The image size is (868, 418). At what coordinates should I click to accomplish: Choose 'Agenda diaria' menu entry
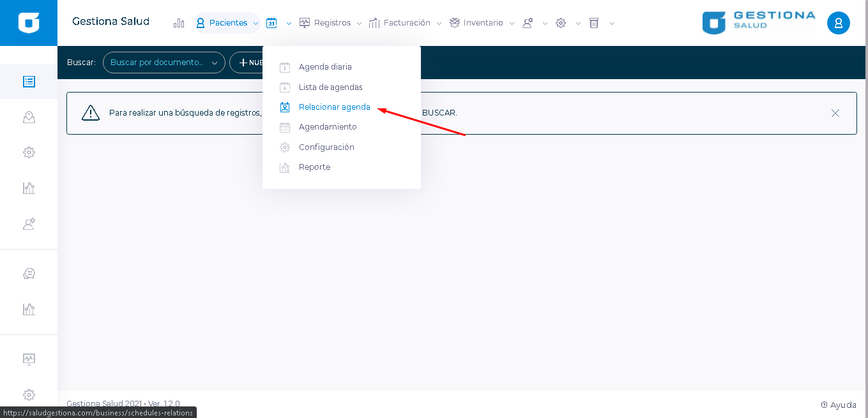(x=324, y=67)
